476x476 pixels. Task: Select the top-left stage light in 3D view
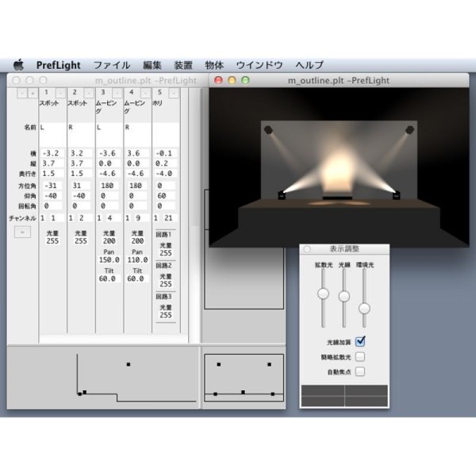pyautogui.click(x=269, y=129)
